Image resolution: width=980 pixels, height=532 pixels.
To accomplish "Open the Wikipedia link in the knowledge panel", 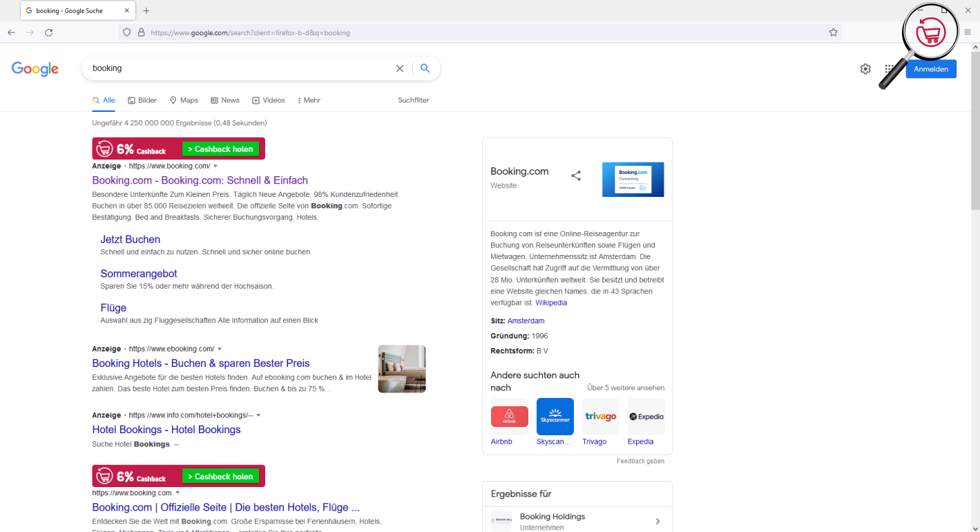I will coord(550,303).
